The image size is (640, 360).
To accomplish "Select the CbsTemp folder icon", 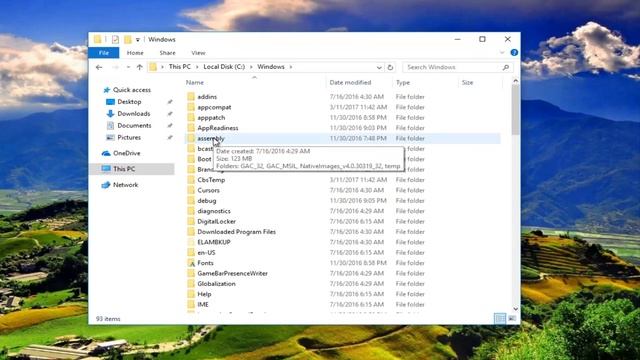I will click(191, 180).
